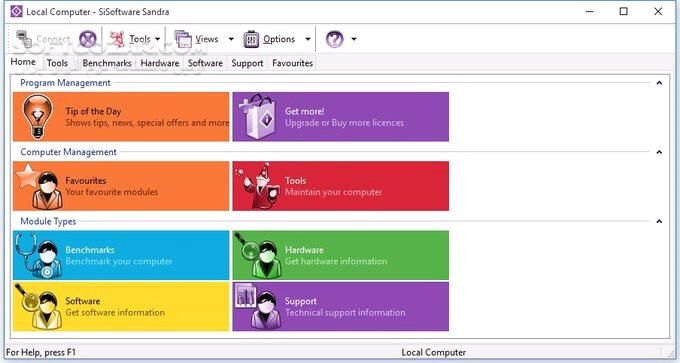Click the Computer Management heading
Image resolution: width=680 pixels, height=363 pixels.
tap(69, 152)
